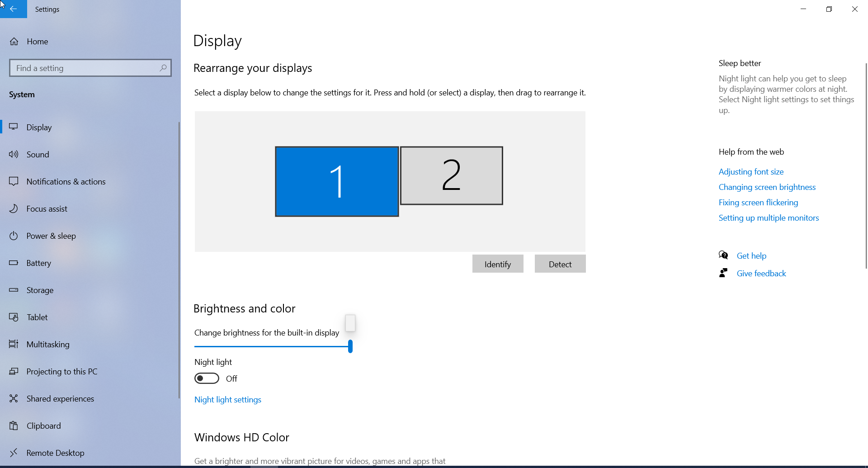The image size is (868, 468).
Task: Click the Detect button
Action: coord(560,264)
